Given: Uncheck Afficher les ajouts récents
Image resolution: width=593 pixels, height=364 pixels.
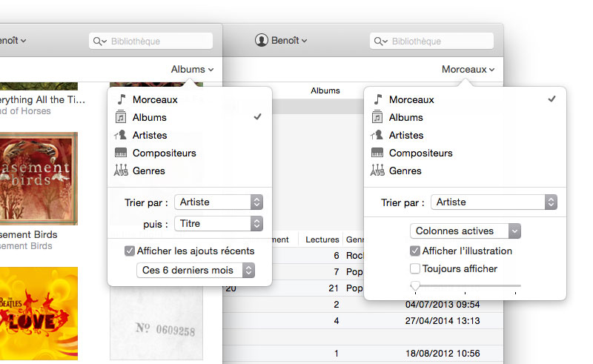Looking at the screenshot, I should tap(129, 251).
